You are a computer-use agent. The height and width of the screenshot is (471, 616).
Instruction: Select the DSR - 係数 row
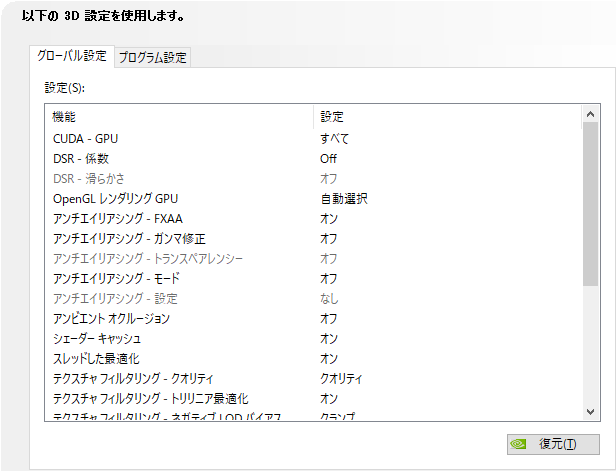313,159
